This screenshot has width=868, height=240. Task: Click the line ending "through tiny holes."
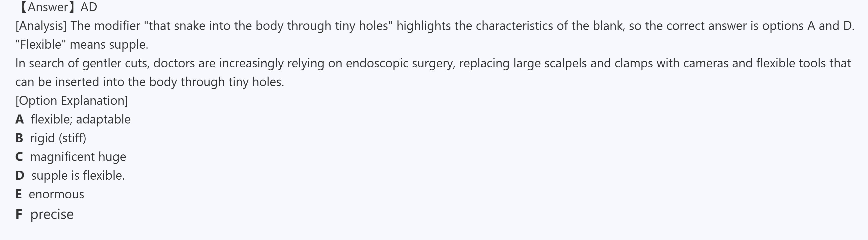150,82
